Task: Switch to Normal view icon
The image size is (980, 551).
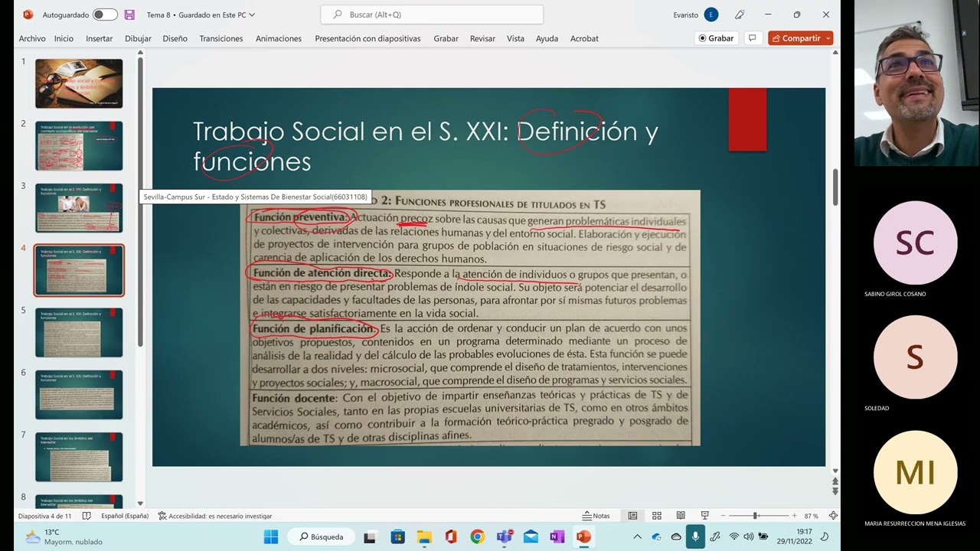Action: pos(632,516)
